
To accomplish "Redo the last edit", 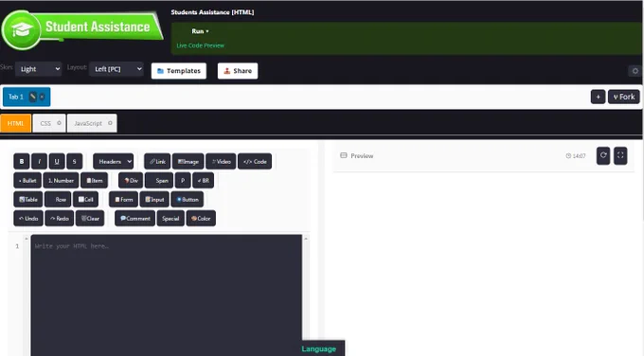I will point(60,219).
